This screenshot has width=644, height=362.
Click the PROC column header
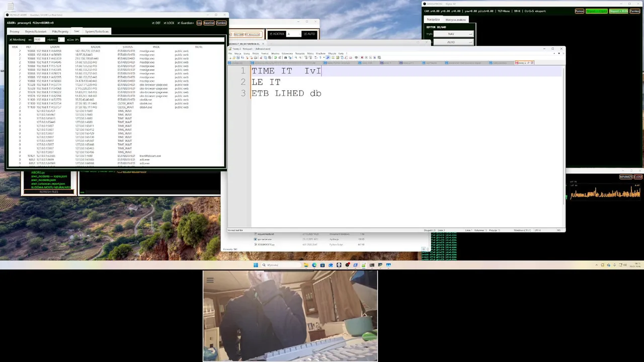tap(156, 47)
